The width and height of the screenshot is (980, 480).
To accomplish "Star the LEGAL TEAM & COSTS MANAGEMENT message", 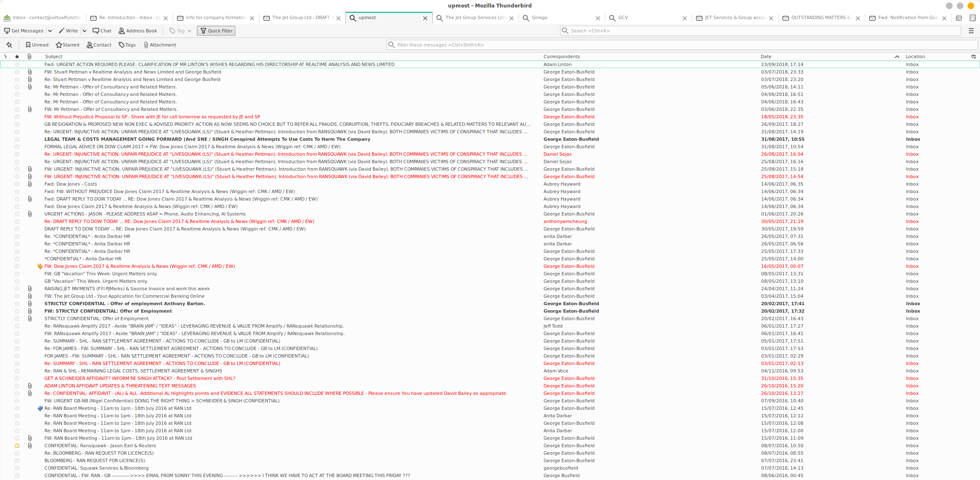I will pyautogui.click(x=17, y=139).
